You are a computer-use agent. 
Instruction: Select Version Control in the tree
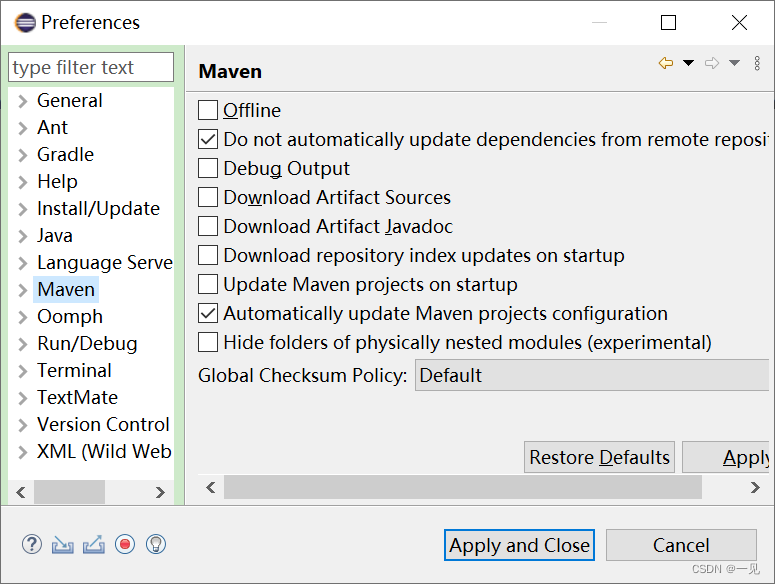pyautogui.click(x=103, y=424)
